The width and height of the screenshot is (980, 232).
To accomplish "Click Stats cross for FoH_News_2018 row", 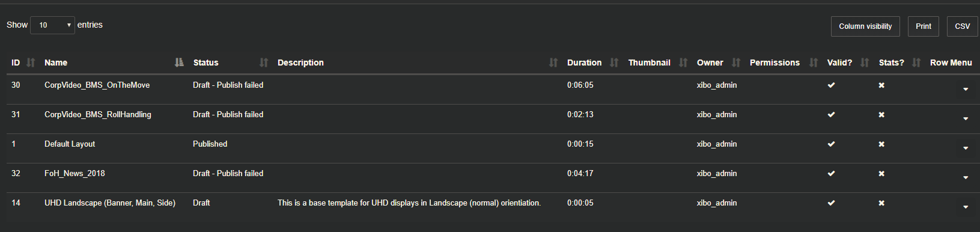I will [x=881, y=174].
